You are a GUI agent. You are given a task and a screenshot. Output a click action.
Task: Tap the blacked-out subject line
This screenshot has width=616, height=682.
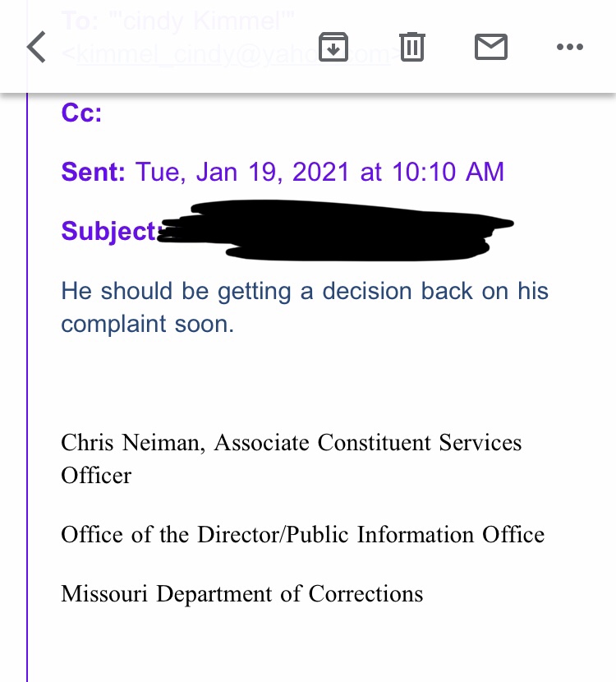337,229
